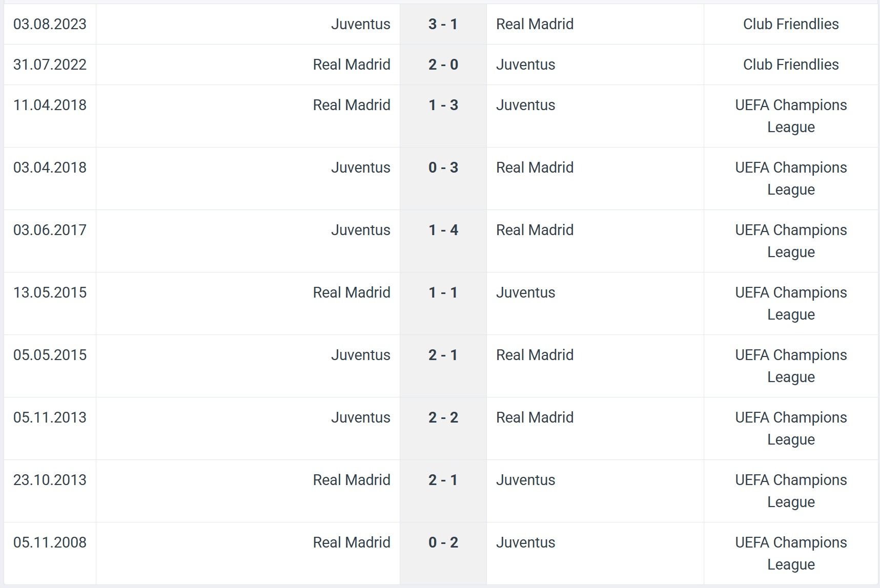Open UEFA Champions League for 11.04.2018 match

tap(790, 116)
